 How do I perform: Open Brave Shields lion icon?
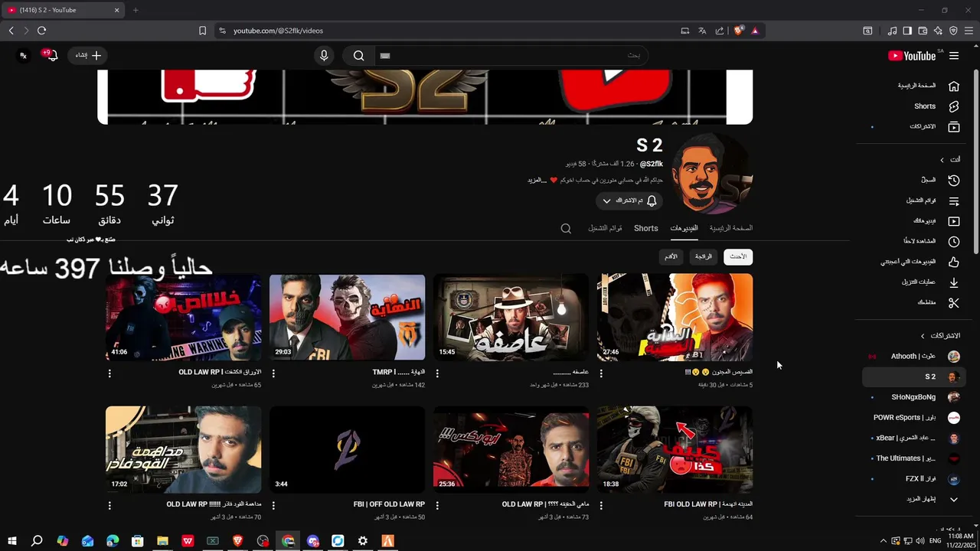(x=738, y=31)
